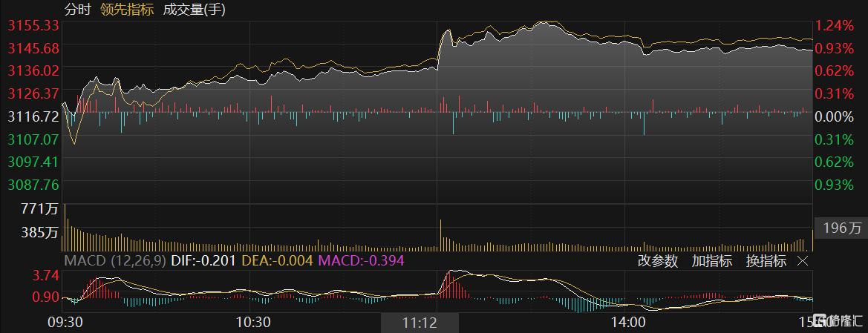
Task: Click the 改参数 button
Action: tap(658, 261)
